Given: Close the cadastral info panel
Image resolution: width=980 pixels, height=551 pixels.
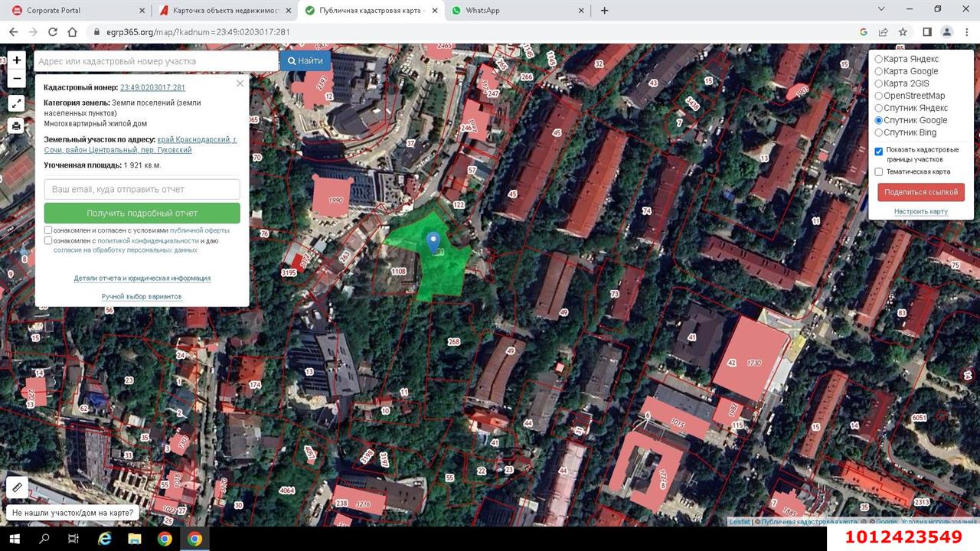Looking at the screenshot, I should tap(240, 83).
